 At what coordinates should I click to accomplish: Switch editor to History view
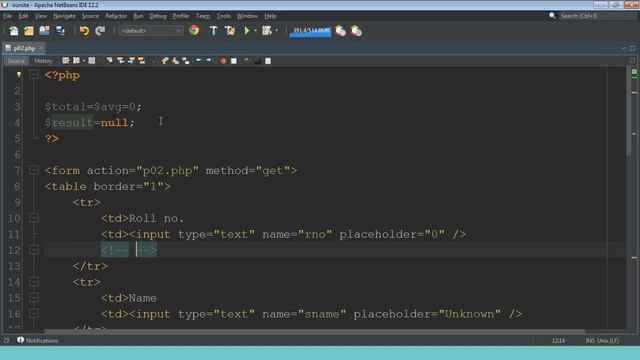[43, 61]
